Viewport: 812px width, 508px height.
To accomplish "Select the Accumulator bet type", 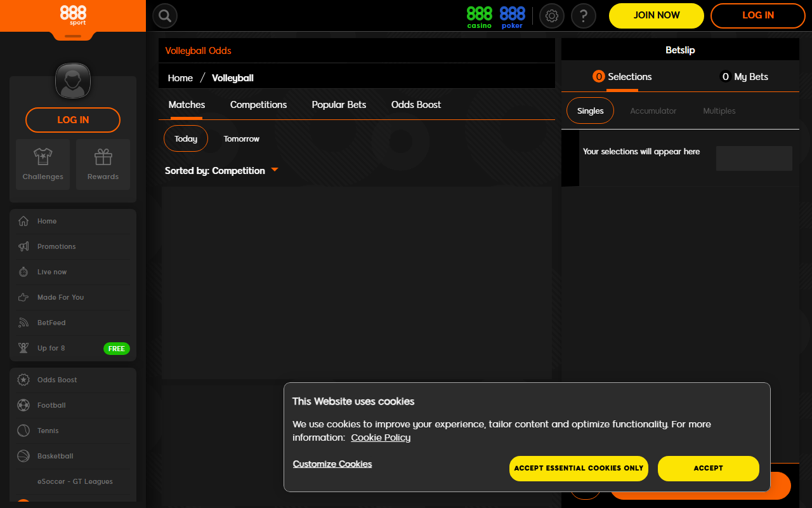I will click(653, 111).
